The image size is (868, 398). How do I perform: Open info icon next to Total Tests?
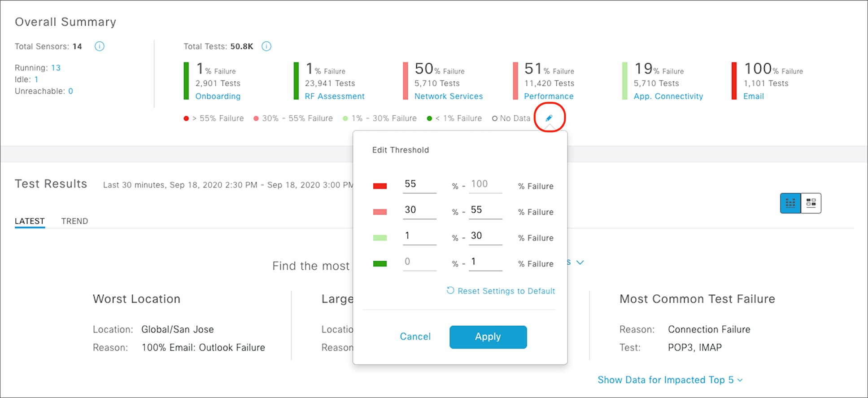266,46
